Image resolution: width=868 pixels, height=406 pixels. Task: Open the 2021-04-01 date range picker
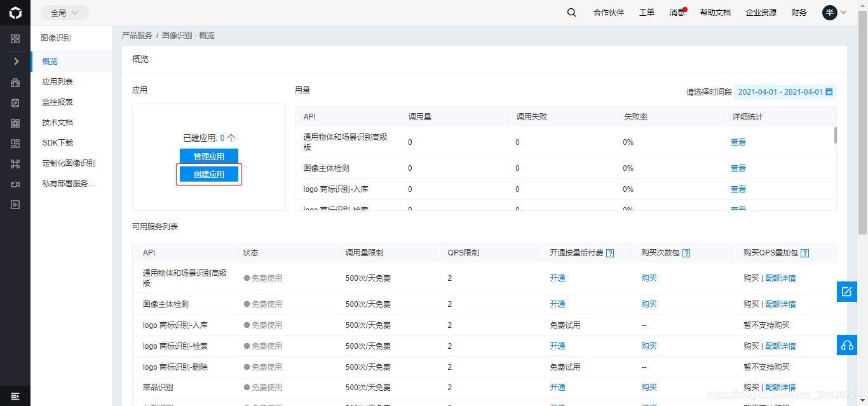pos(785,92)
